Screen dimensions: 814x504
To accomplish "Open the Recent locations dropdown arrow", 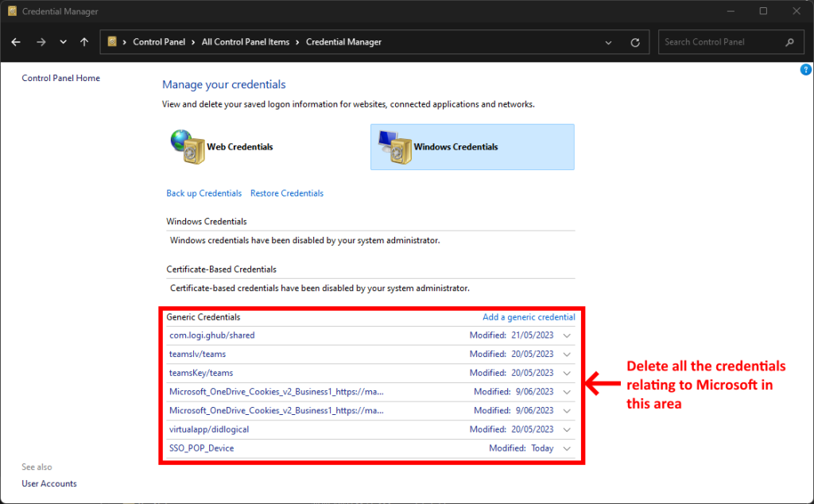I will pos(64,42).
